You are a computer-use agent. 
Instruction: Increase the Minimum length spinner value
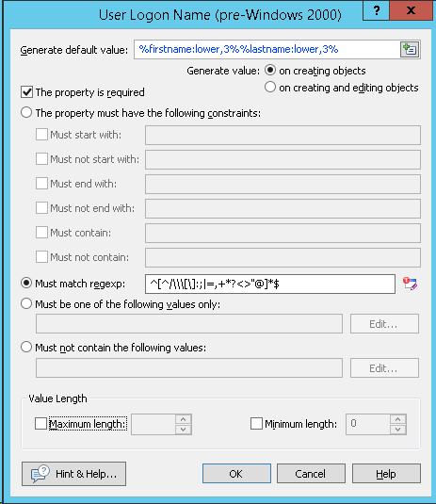click(x=398, y=419)
